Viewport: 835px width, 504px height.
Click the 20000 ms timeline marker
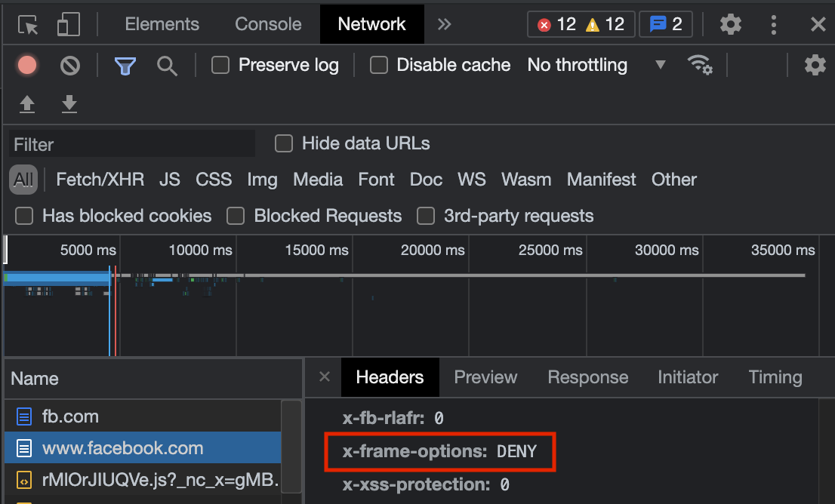coord(433,250)
